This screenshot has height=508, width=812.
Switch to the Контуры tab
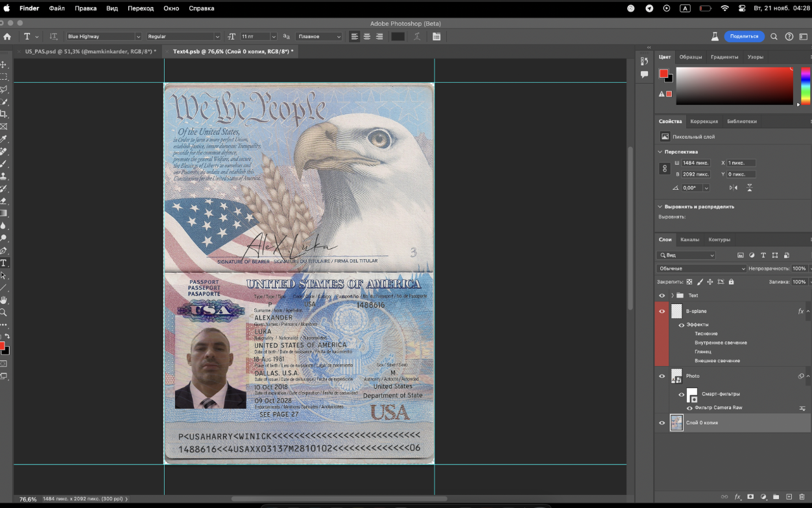pos(719,240)
